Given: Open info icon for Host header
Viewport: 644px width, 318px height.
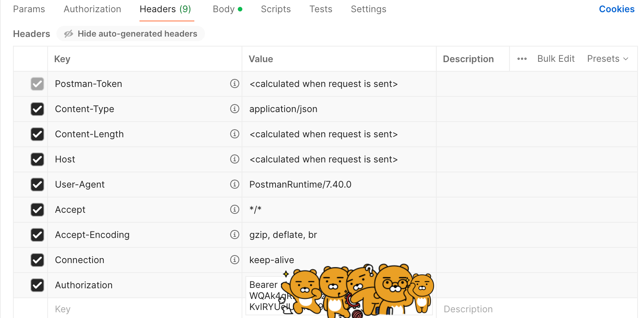Looking at the screenshot, I should [235, 159].
